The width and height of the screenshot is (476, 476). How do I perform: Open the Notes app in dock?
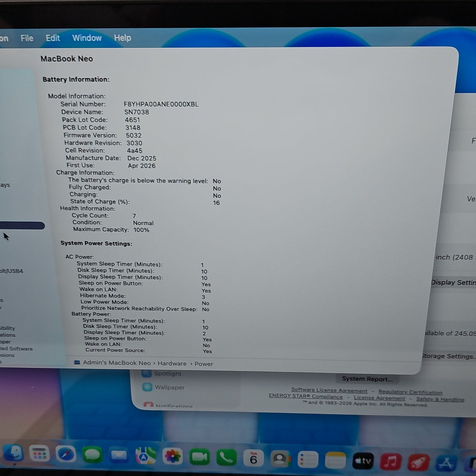click(x=335, y=460)
